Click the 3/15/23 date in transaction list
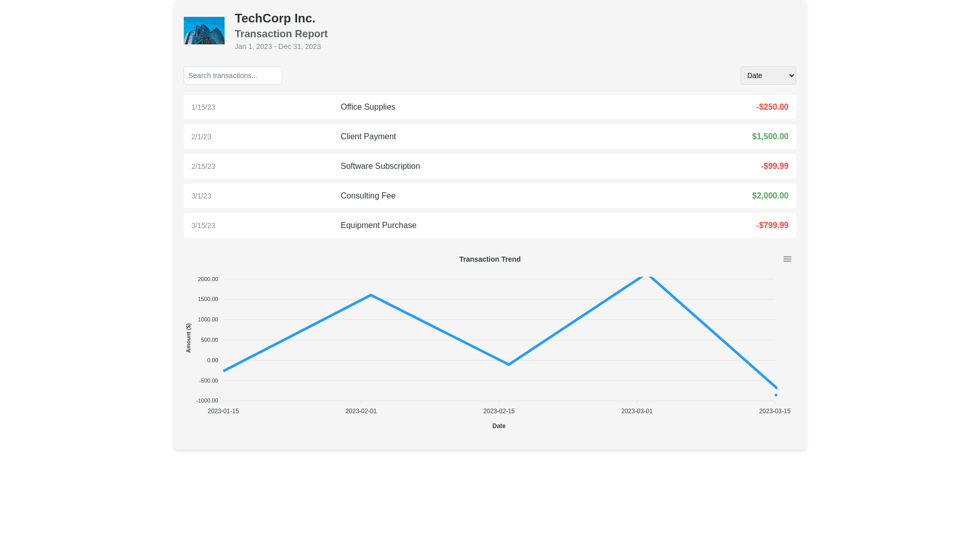980x551 pixels. coord(203,226)
